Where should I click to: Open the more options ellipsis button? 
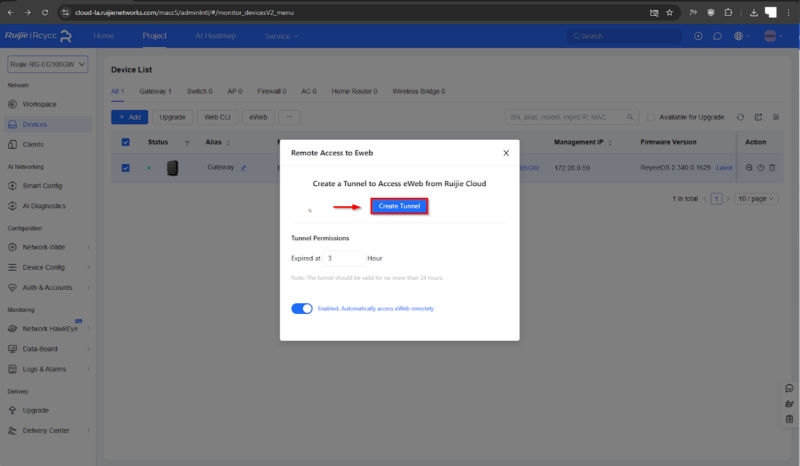289,117
